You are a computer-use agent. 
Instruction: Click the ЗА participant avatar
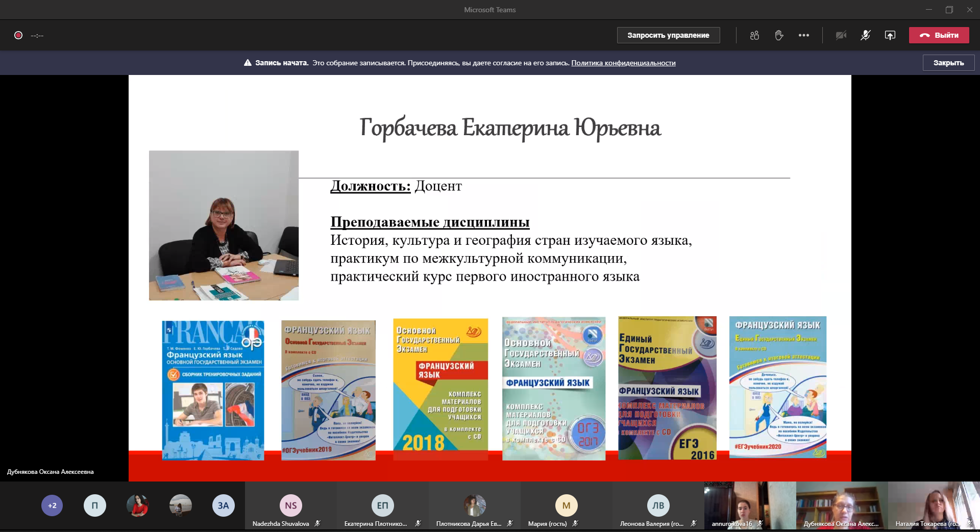click(x=224, y=505)
